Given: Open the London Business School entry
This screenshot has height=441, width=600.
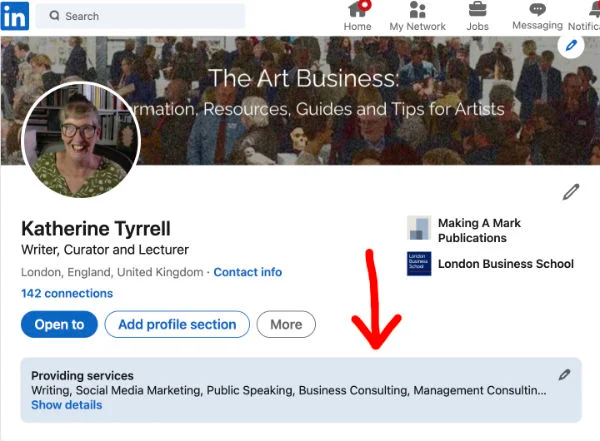Looking at the screenshot, I should [x=505, y=264].
